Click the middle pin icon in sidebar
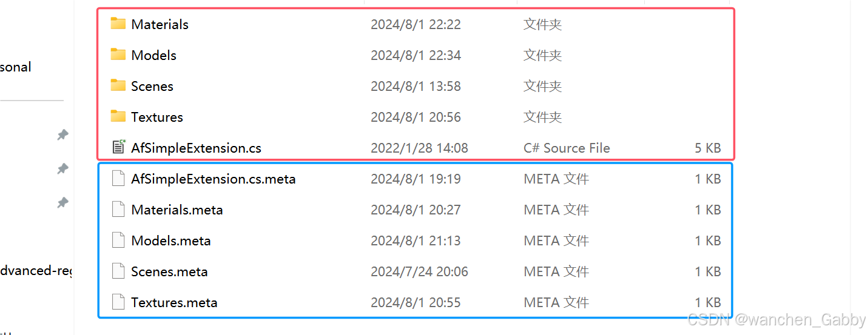Image resolution: width=868 pixels, height=335 pixels. coord(62,169)
